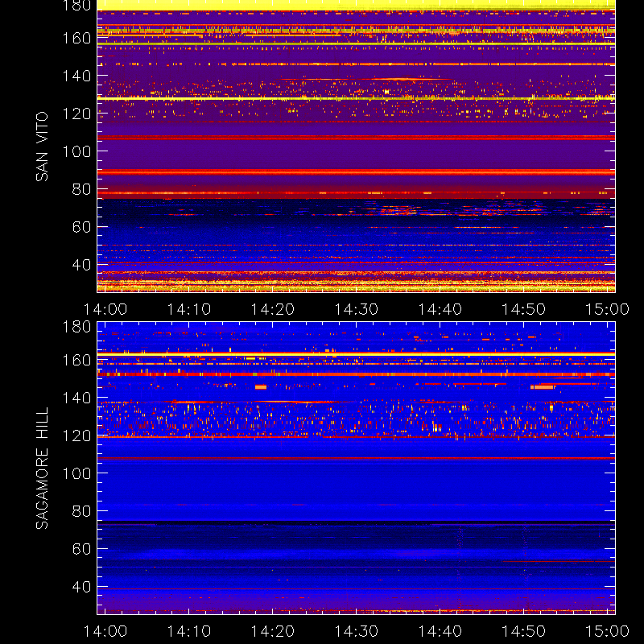The width and height of the screenshot is (644, 644).
Task: Pick 180 on the Sagamore Hill frequency axis
Action: 76,327
